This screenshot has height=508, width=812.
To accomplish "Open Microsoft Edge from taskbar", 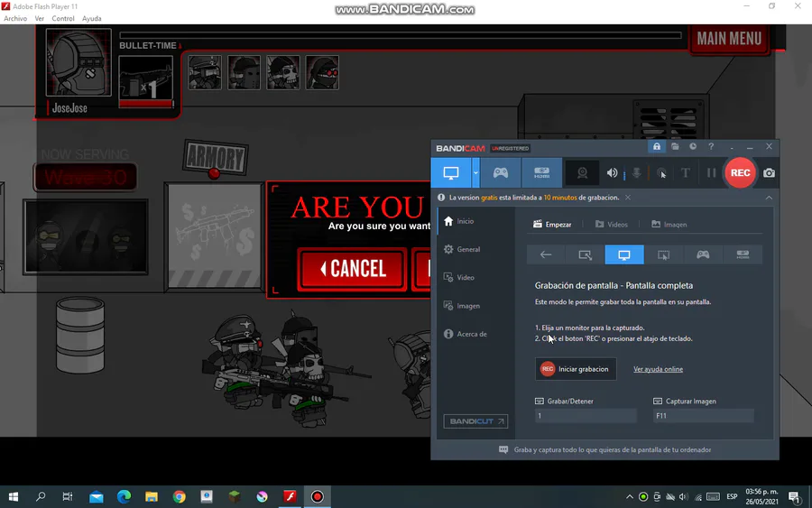I will pos(124,496).
